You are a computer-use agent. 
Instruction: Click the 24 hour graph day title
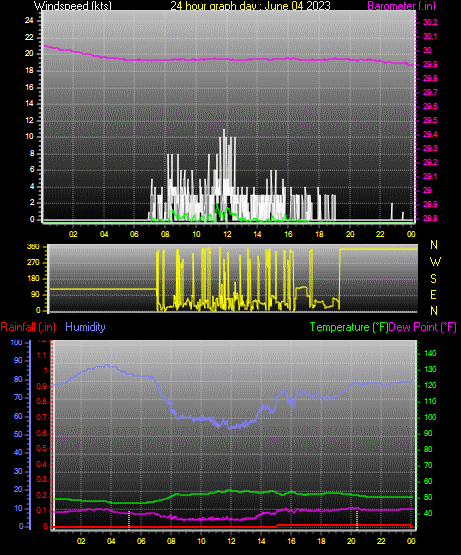pos(250,6)
